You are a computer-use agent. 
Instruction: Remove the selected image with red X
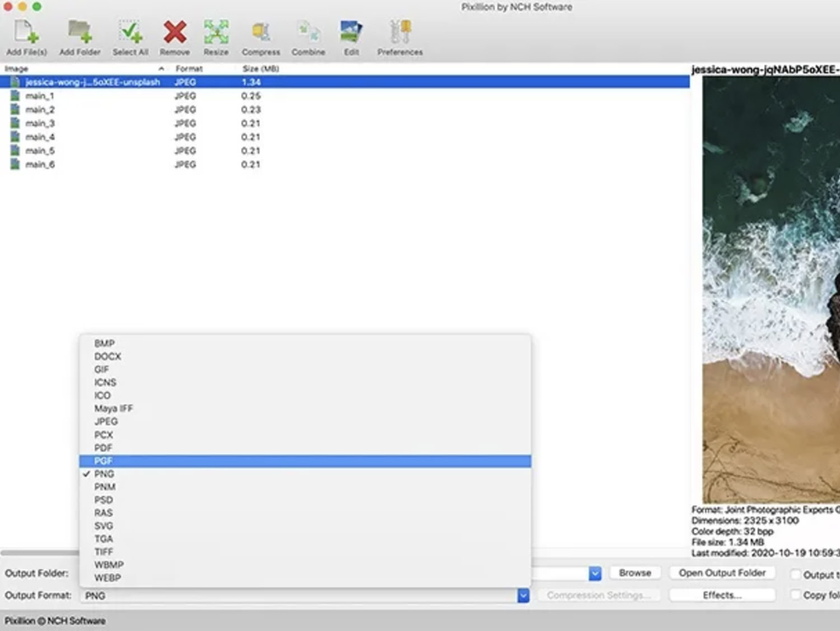pos(175,33)
